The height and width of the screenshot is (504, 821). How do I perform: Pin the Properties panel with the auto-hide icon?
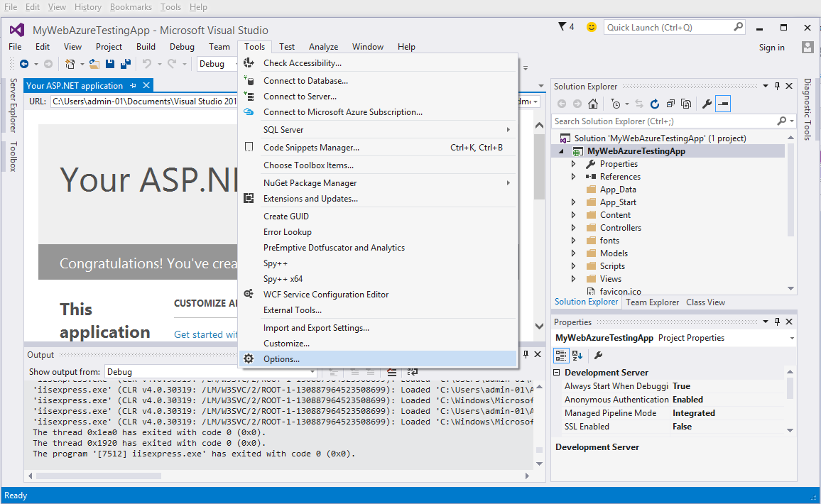tap(778, 322)
